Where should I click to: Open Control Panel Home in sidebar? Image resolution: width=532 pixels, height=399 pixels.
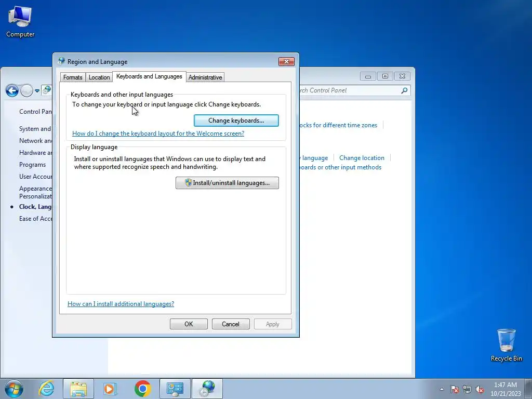pyautogui.click(x=35, y=112)
